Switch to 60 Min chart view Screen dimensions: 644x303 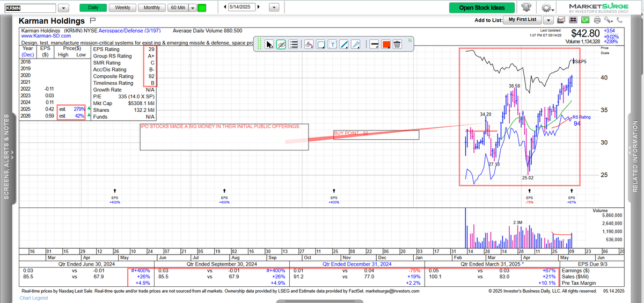tap(178, 8)
